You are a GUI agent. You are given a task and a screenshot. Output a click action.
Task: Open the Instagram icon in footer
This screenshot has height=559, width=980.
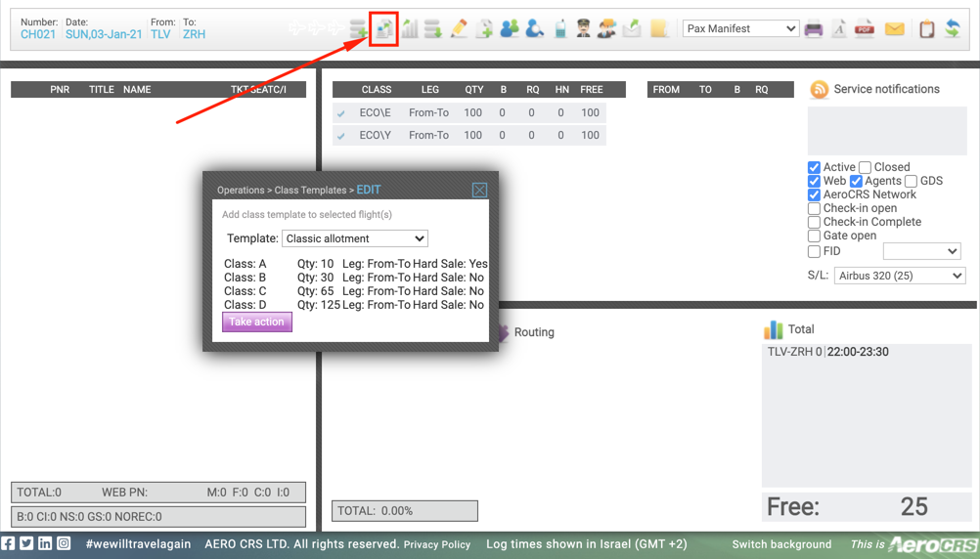(x=64, y=543)
